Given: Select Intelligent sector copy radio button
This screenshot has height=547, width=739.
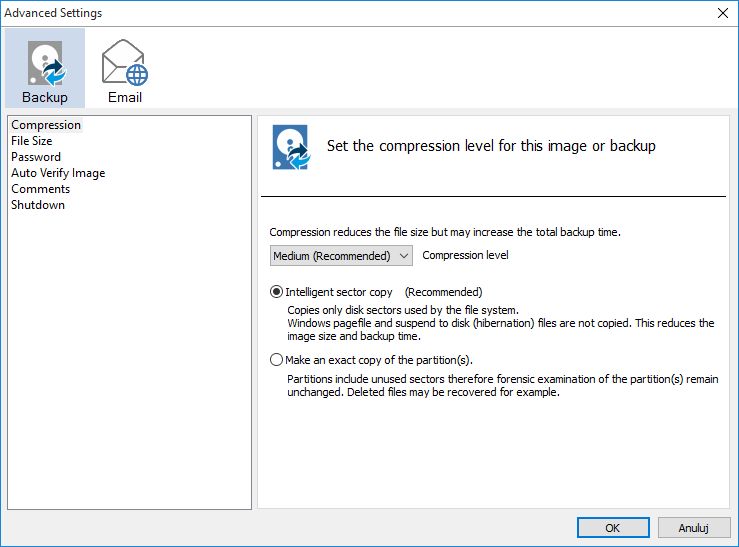Looking at the screenshot, I should pos(277,292).
